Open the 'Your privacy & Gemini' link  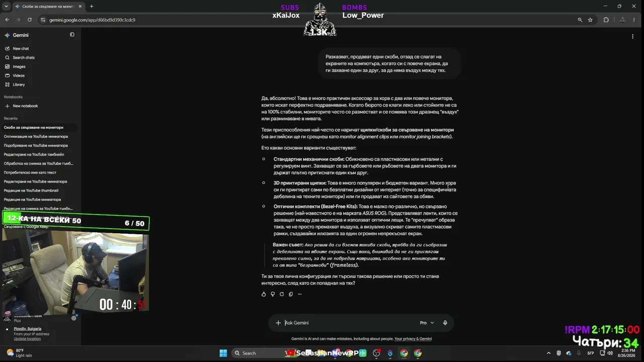[x=413, y=339]
